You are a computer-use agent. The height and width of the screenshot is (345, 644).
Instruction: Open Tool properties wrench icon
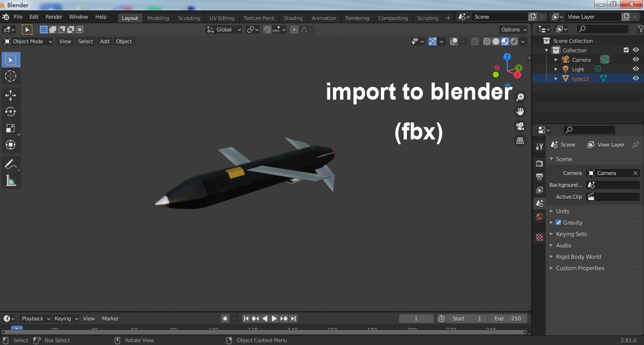[539, 147]
